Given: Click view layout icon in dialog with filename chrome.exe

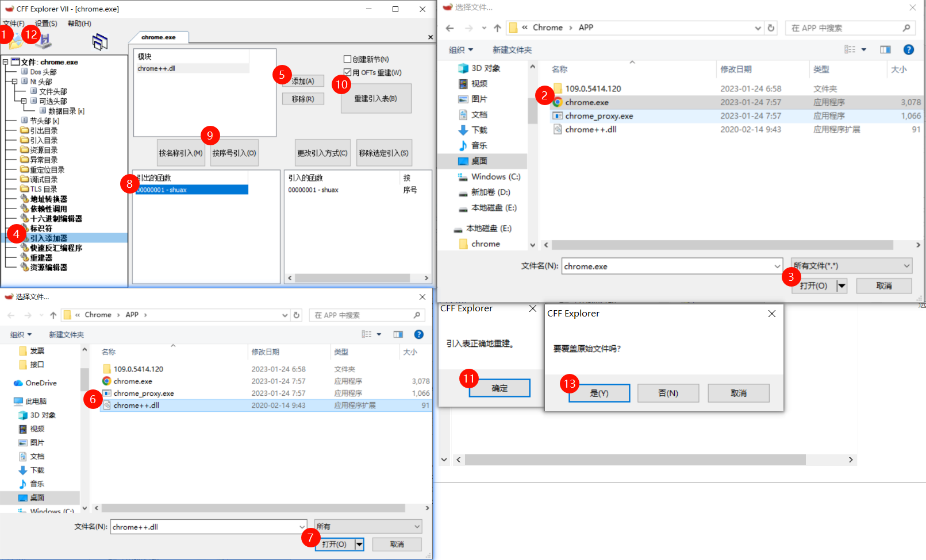Looking at the screenshot, I should tap(850, 49).
